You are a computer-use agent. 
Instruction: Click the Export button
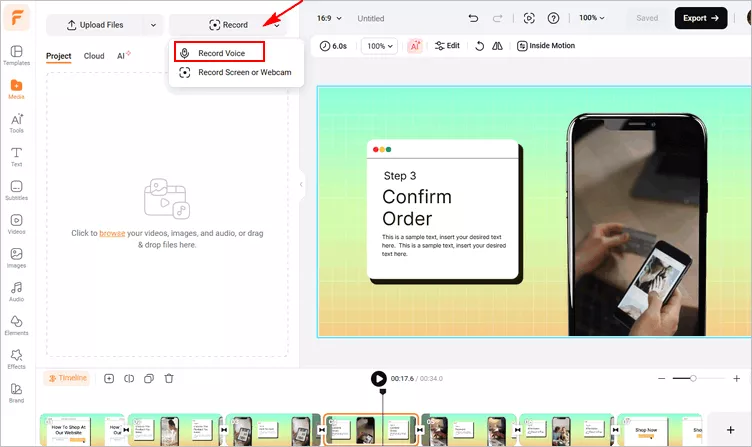[701, 18]
